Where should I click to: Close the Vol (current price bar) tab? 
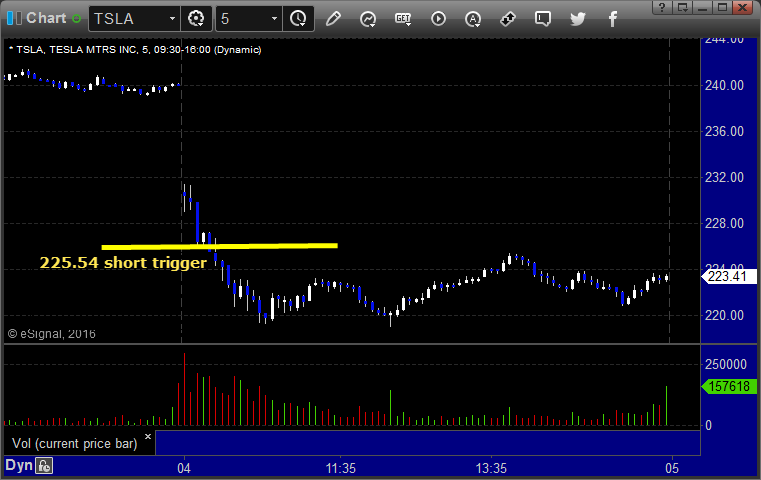click(148, 437)
